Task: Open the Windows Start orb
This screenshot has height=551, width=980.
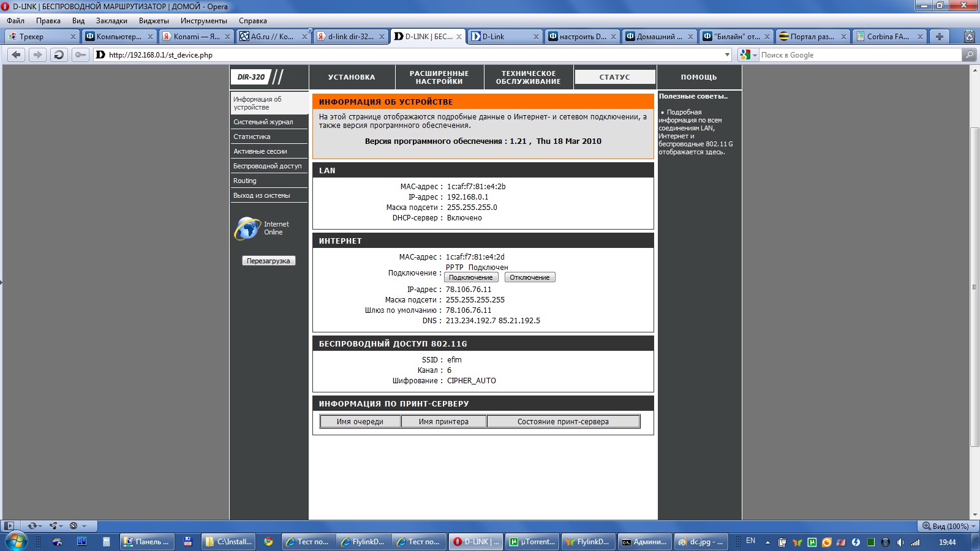Action: 15,542
